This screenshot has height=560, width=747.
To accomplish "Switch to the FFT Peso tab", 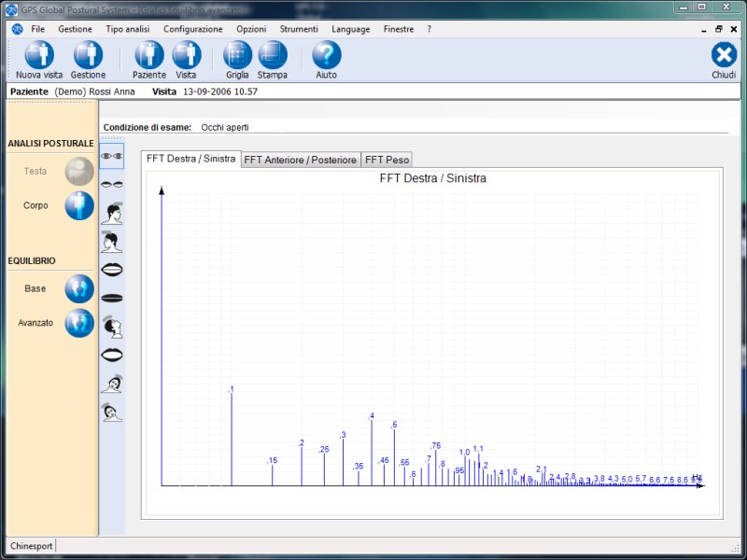I will (x=387, y=161).
